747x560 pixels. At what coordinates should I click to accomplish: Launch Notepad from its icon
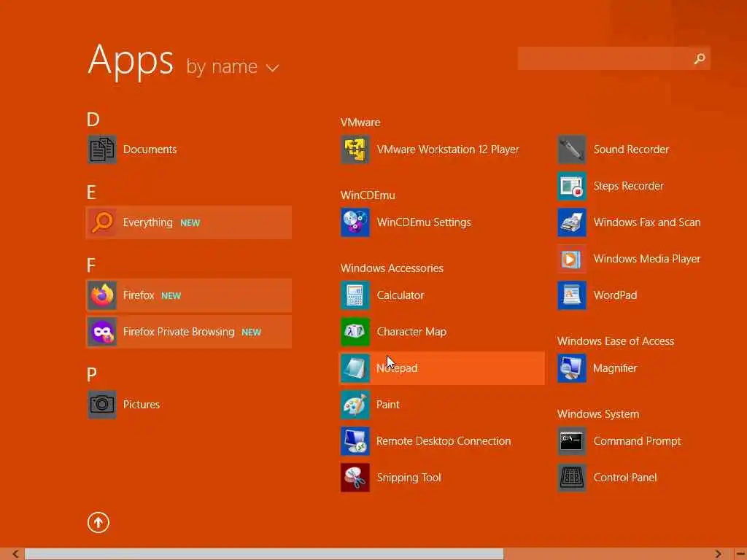coord(355,368)
